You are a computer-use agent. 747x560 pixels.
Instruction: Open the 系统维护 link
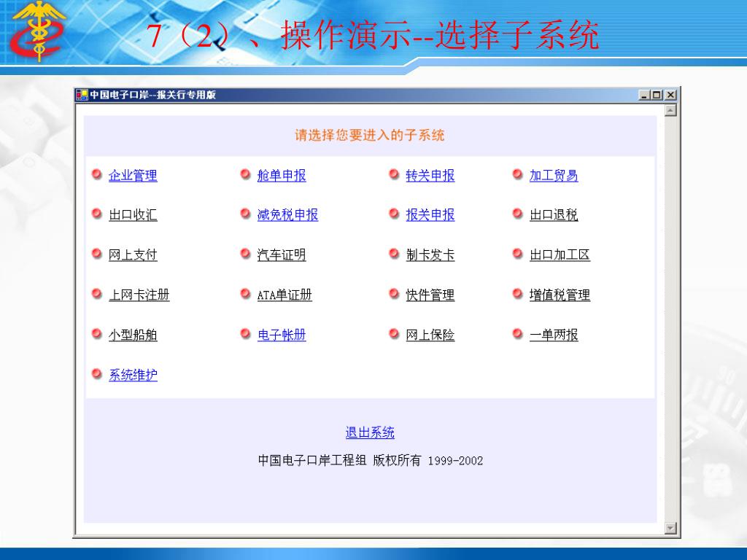[x=133, y=375]
